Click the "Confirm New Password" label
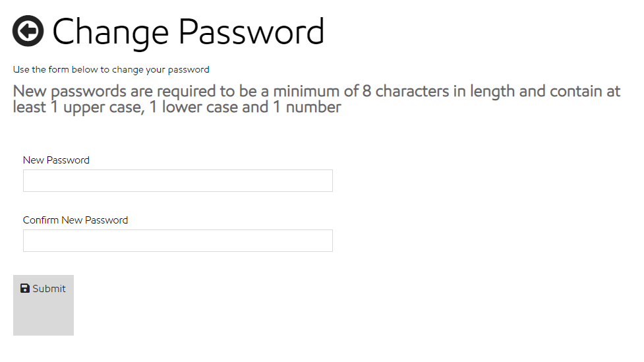This screenshot has height=362, width=644. point(75,220)
